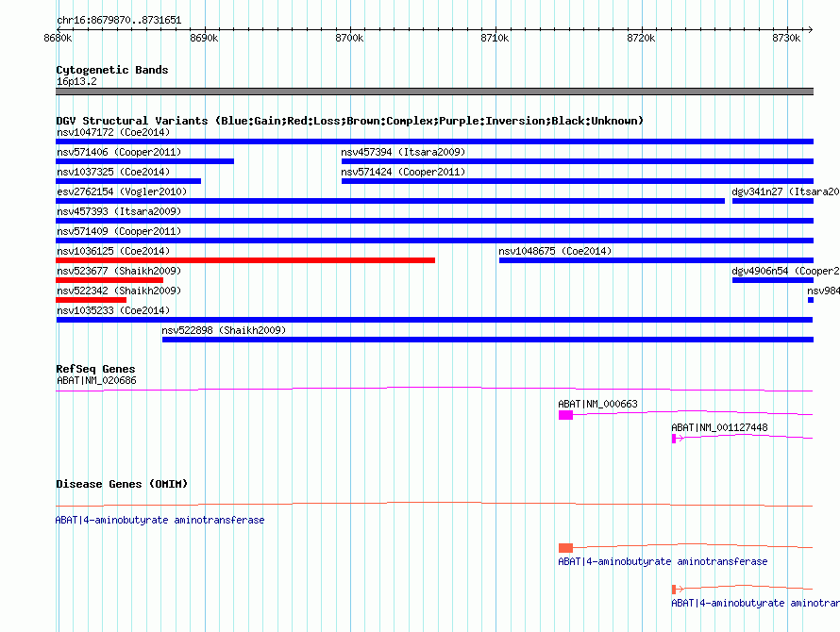The image size is (840, 632).
Task: Click the magenta exon box of NM_000663
Action: pos(565,415)
